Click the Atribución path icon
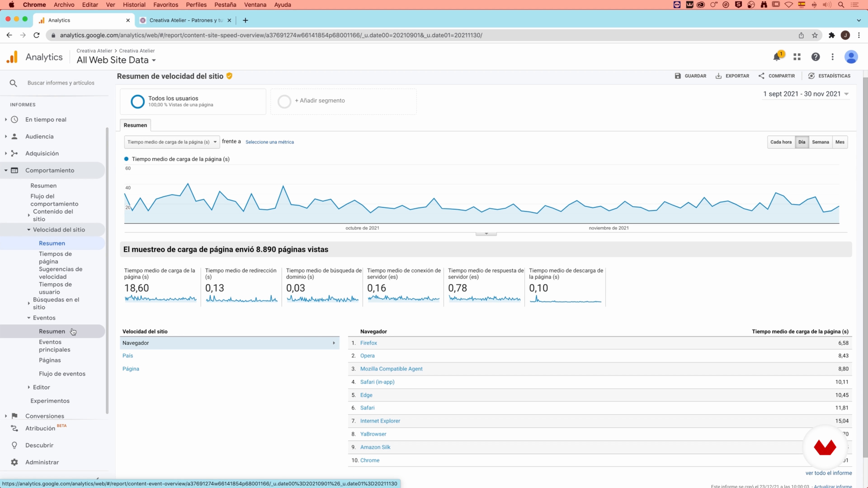The image size is (868, 488). coord(14,428)
